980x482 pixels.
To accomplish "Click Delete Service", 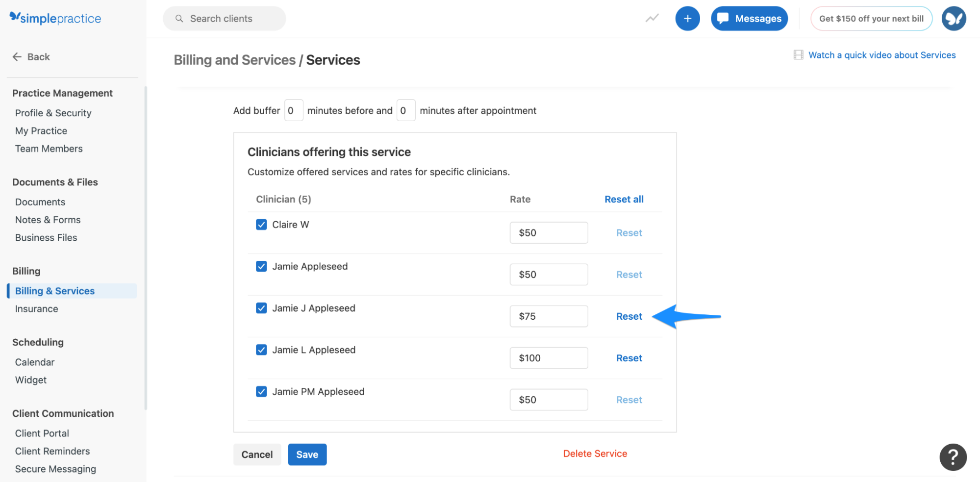I will click(x=595, y=453).
